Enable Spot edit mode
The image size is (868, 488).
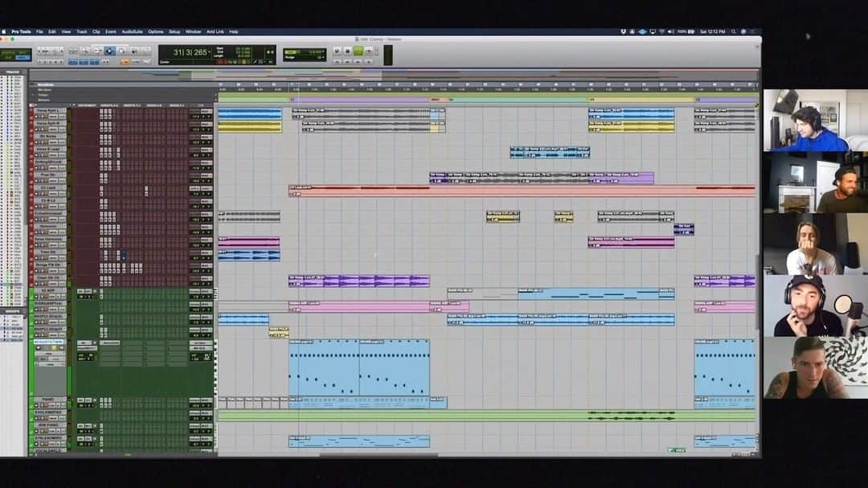pos(23,52)
